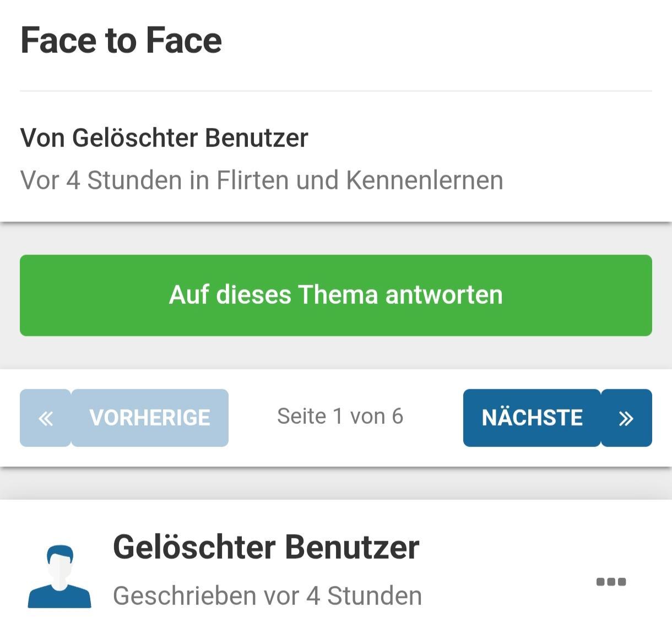Tap the word "Thema" on the reply button
Image resolution: width=672 pixels, height=644 pixels.
[x=338, y=295]
